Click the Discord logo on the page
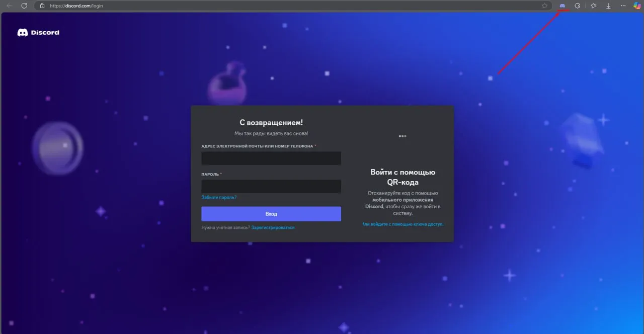This screenshot has width=644, height=334. [x=38, y=33]
